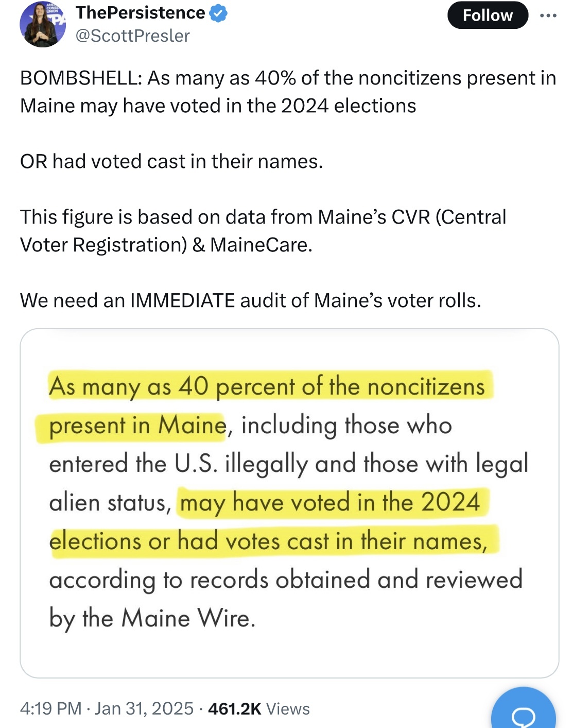This screenshot has width=573, height=728.
Task: Open the attached highlighted article image
Action: [289, 503]
